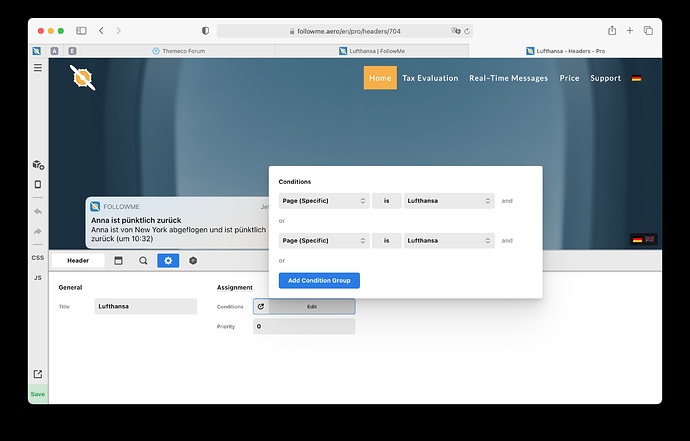This screenshot has height=441, width=690.
Task: Open the pinned tab labeled A
Action: point(55,51)
